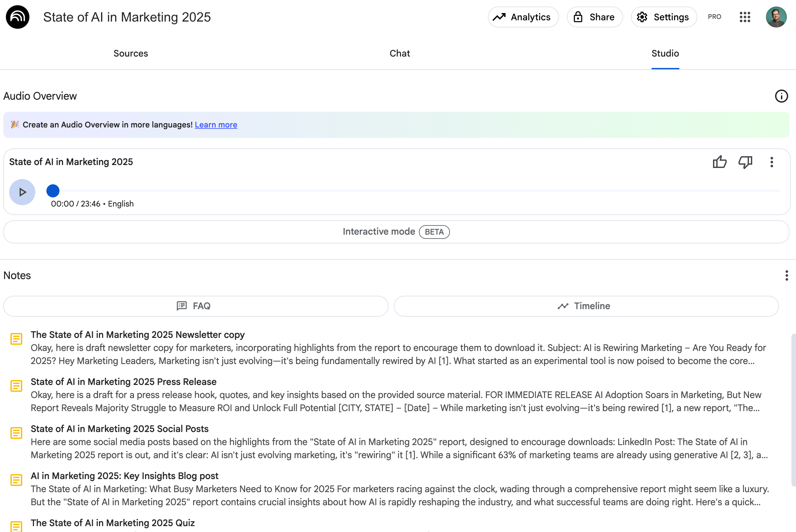Click the Newsletter copy note icon
The height and width of the screenshot is (532, 796).
tap(16, 339)
